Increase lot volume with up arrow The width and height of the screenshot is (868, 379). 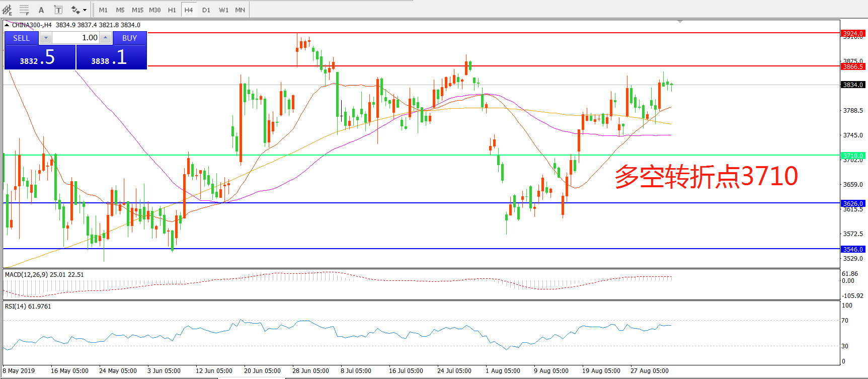(x=105, y=38)
